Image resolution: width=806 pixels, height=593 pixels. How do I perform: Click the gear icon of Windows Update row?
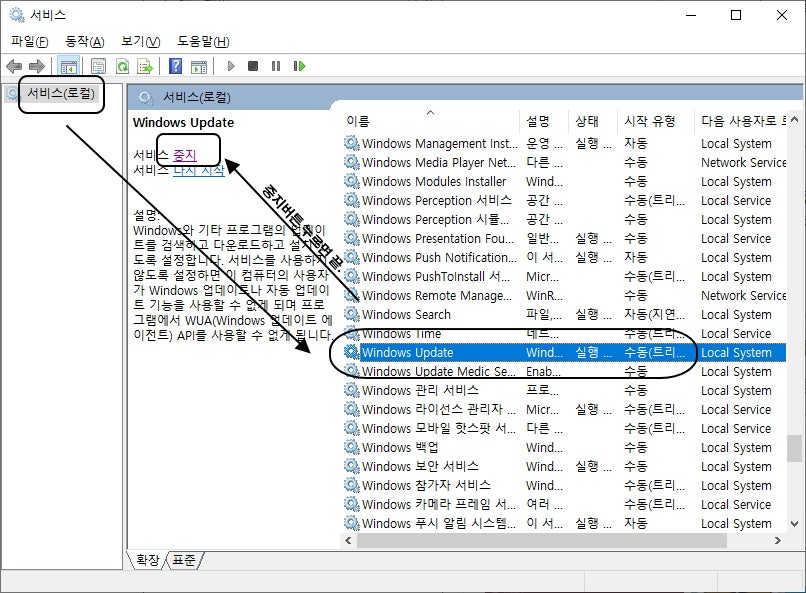352,352
